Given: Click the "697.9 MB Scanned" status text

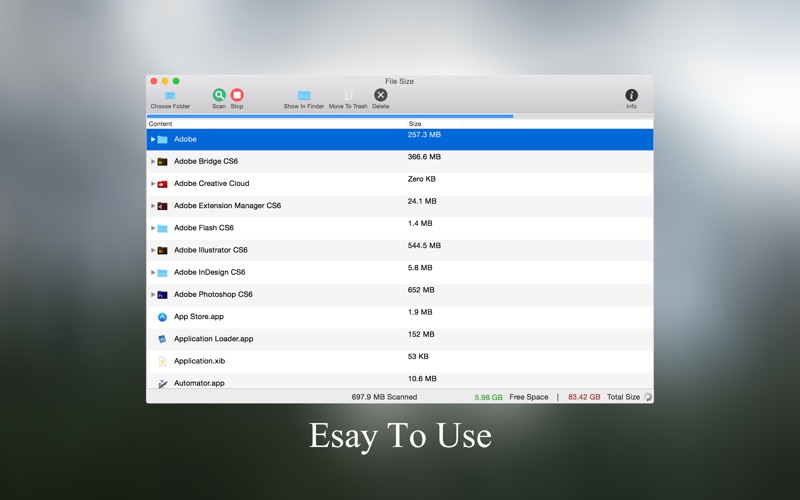Looking at the screenshot, I should [384, 397].
